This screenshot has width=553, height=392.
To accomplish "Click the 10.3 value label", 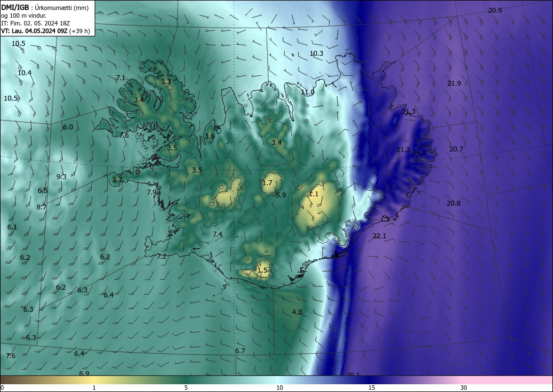I will click(316, 54).
